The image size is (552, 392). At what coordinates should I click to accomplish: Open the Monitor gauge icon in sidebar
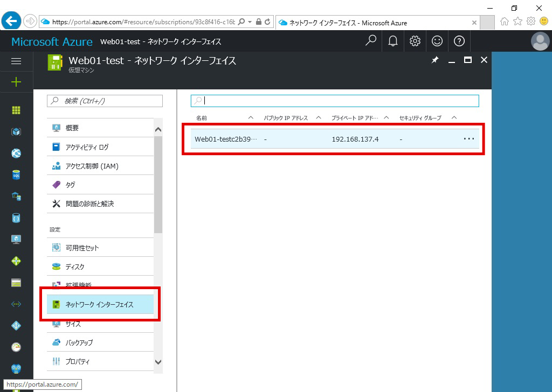click(16, 347)
